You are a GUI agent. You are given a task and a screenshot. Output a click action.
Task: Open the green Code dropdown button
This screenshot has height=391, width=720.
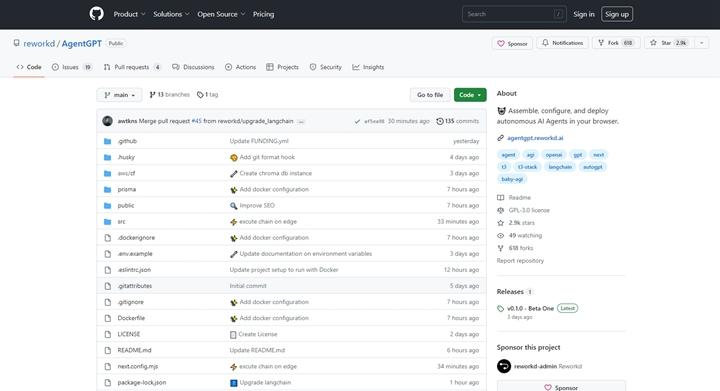(470, 95)
